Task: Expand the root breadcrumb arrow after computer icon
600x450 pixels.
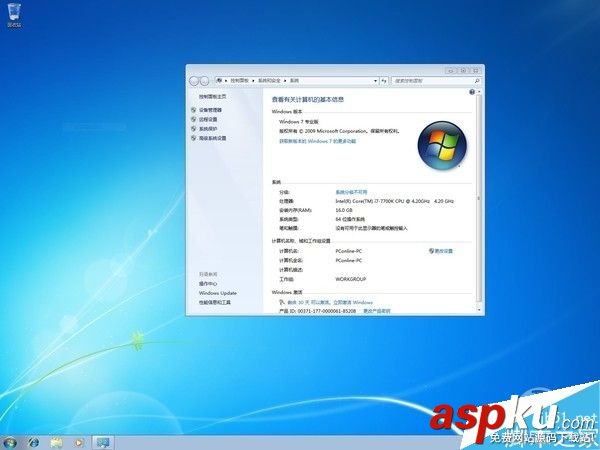Action: point(226,81)
